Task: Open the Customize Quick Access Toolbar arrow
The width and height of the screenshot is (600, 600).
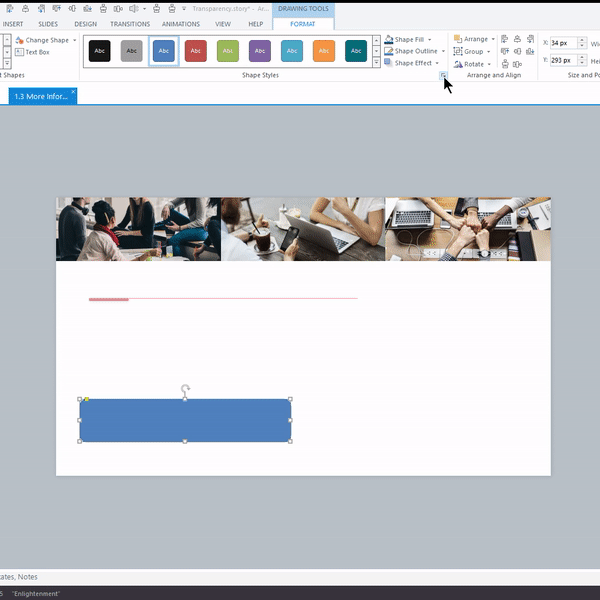Action: point(184,8)
